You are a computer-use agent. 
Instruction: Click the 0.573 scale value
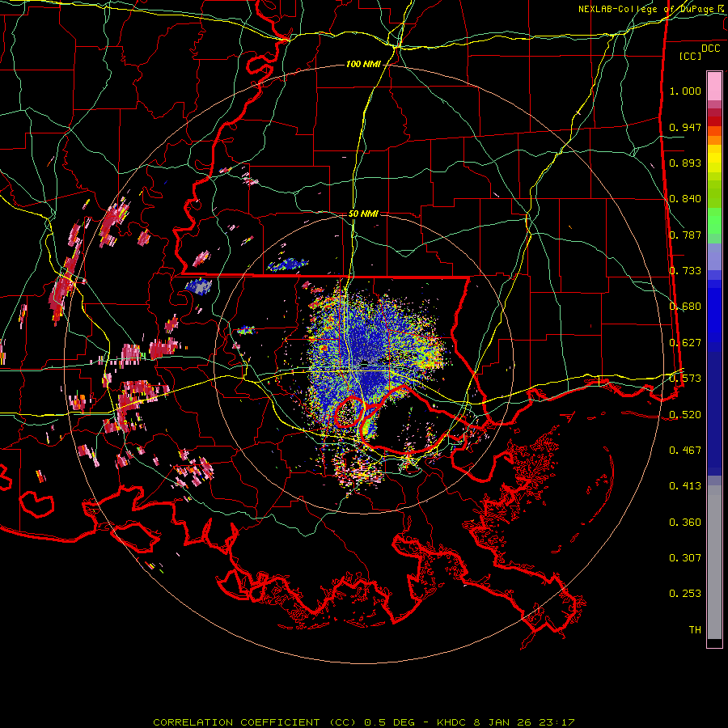point(685,379)
